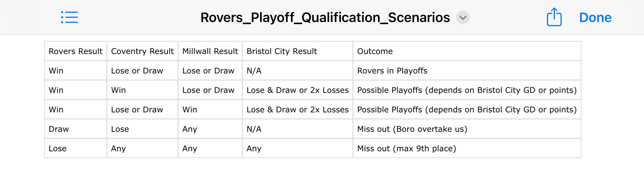The height and width of the screenshot is (176, 644).
Task: Select Win in the Coventry Result column
Action: pos(118,90)
